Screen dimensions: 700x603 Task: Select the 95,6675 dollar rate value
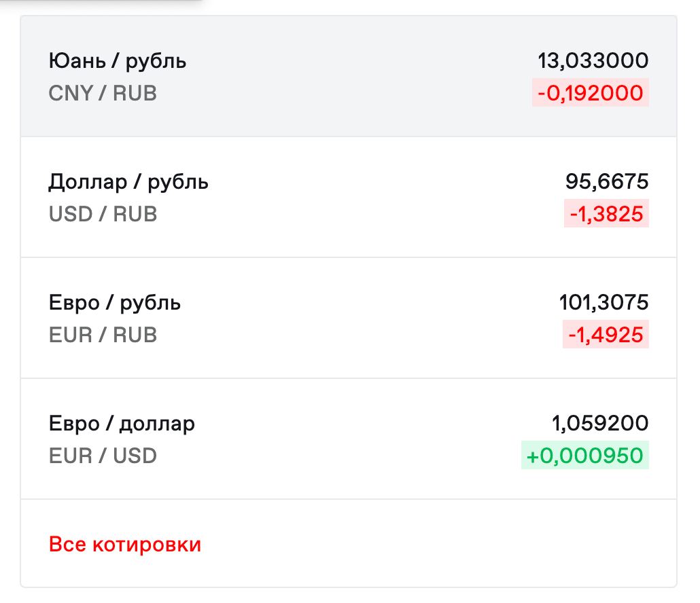pos(607,182)
